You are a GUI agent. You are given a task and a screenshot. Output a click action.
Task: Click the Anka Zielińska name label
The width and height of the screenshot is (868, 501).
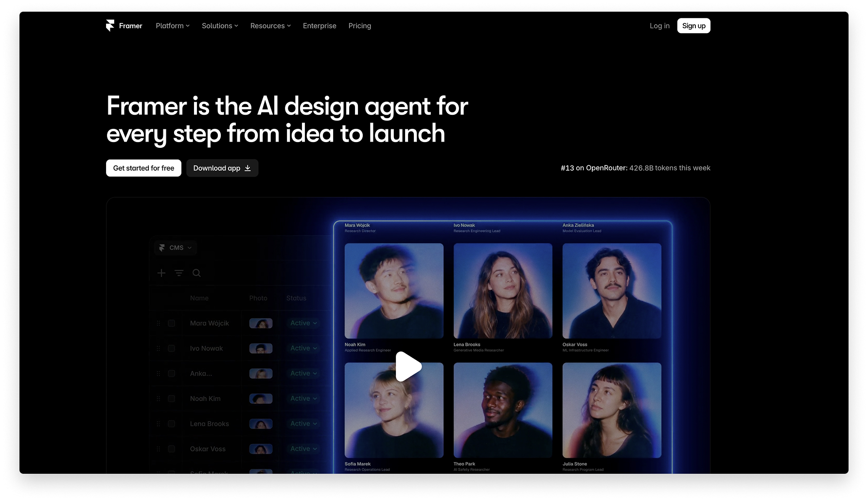point(578,225)
